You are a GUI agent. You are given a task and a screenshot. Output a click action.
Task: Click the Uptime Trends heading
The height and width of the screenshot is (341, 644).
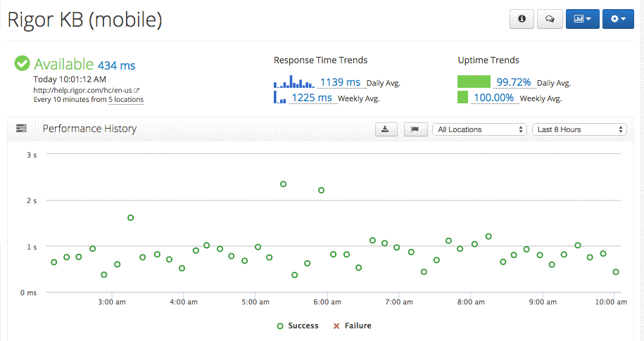tap(488, 60)
